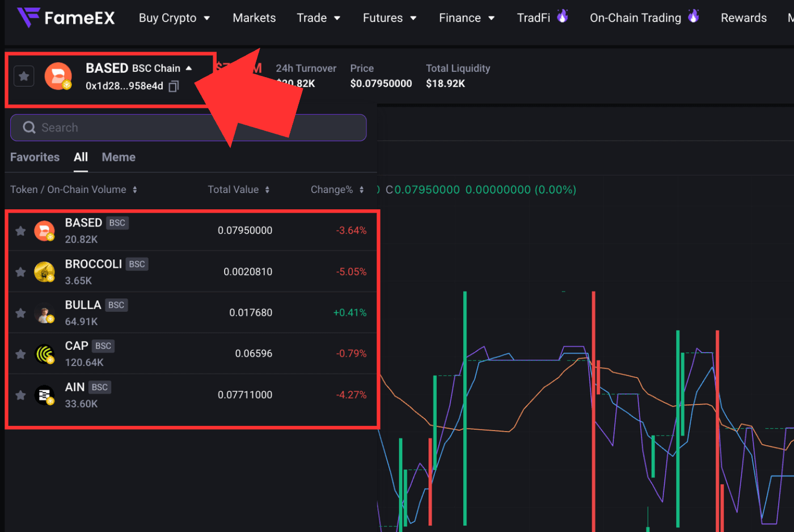This screenshot has height=532, width=794.
Task: Expand the Trade dropdown menu
Action: (318, 18)
